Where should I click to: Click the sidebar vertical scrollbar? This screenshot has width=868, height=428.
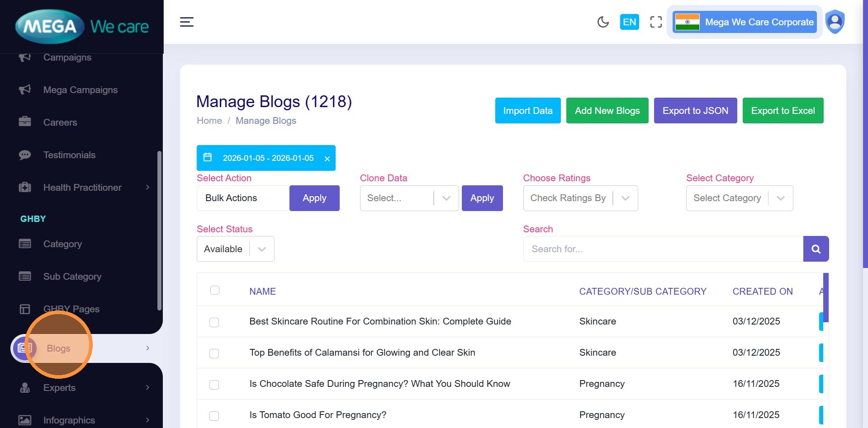[x=159, y=230]
